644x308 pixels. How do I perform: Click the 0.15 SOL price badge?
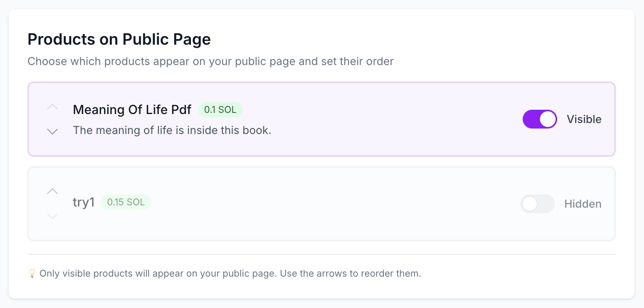(x=126, y=202)
